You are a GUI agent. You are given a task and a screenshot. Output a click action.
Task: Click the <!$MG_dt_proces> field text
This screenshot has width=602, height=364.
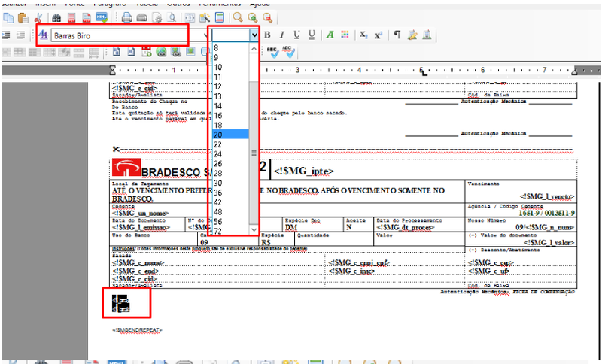point(406,227)
